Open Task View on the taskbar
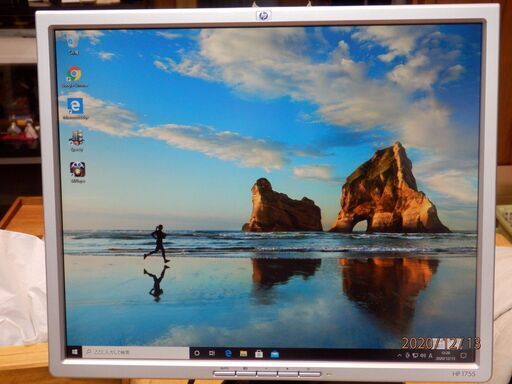Screen dimensions: 512x384 (x=212, y=353)
